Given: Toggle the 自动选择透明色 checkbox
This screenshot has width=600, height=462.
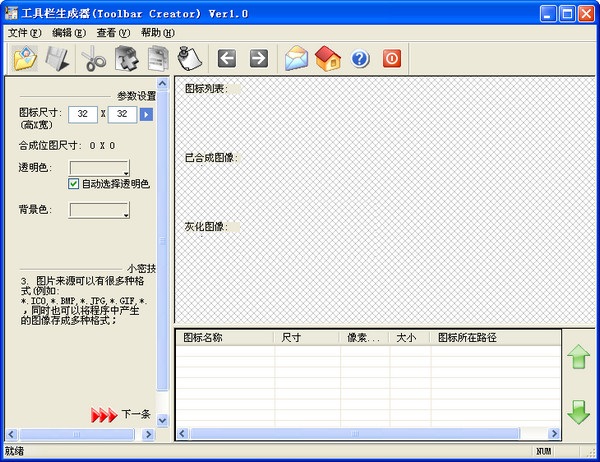Looking at the screenshot, I should [74, 184].
